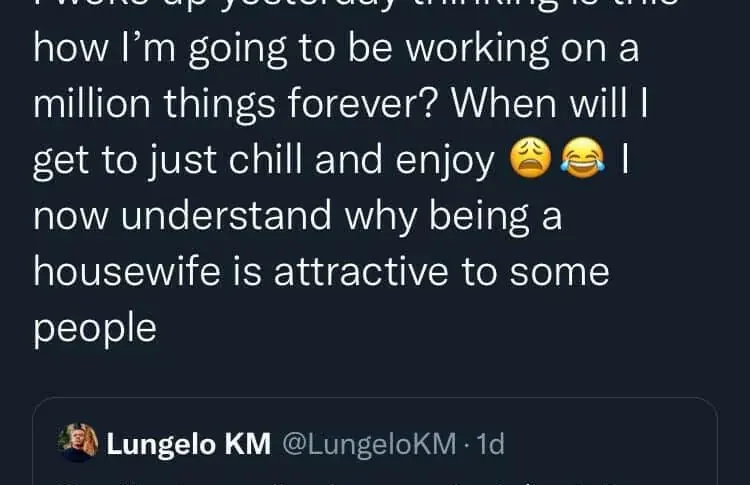The height and width of the screenshot is (485, 750).
Task: Click the 1d timestamp on quoted tweet
Action: pos(488,444)
